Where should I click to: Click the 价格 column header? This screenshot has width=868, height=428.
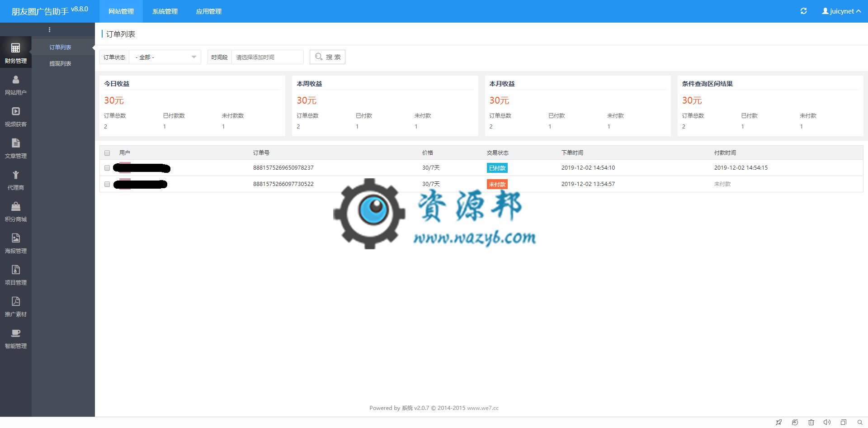tap(428, 153)
